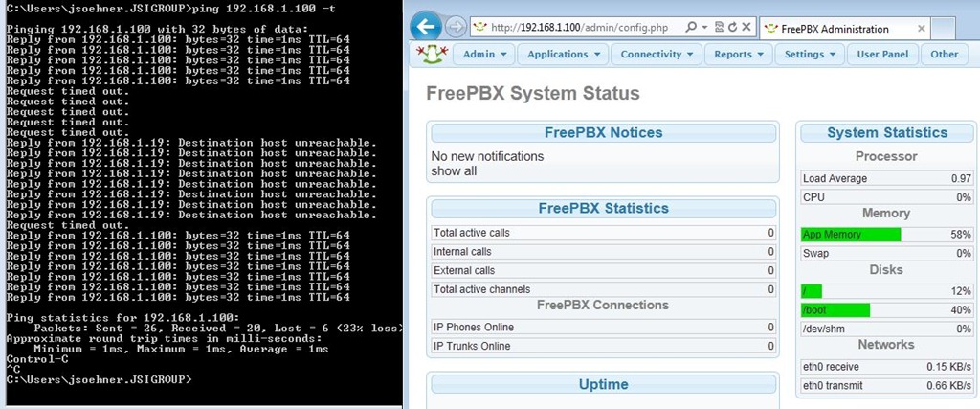
Task: Click the /boot disk usage bar
Action: [835, 310]
